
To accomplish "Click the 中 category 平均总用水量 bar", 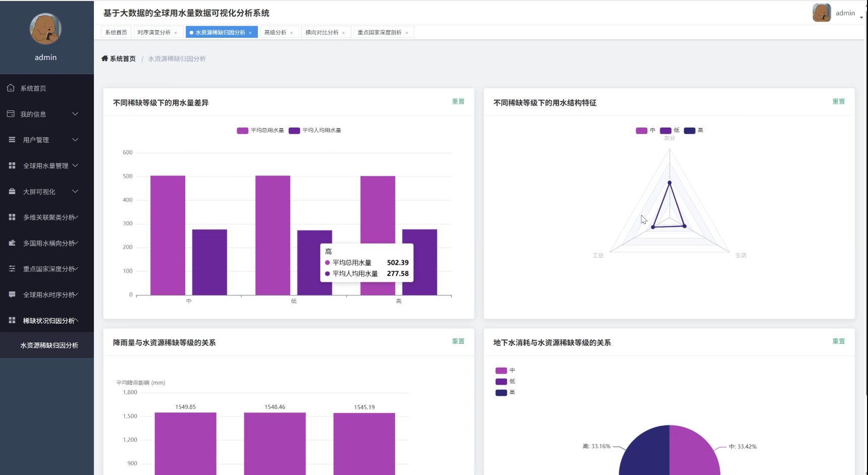I will [x=168, y=235].
